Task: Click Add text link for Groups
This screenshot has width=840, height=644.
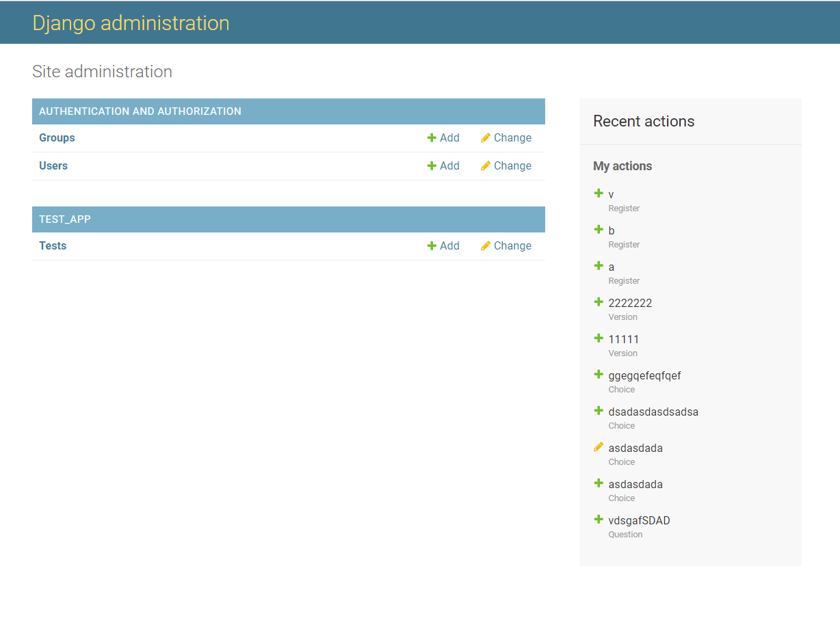Action: 449,138
